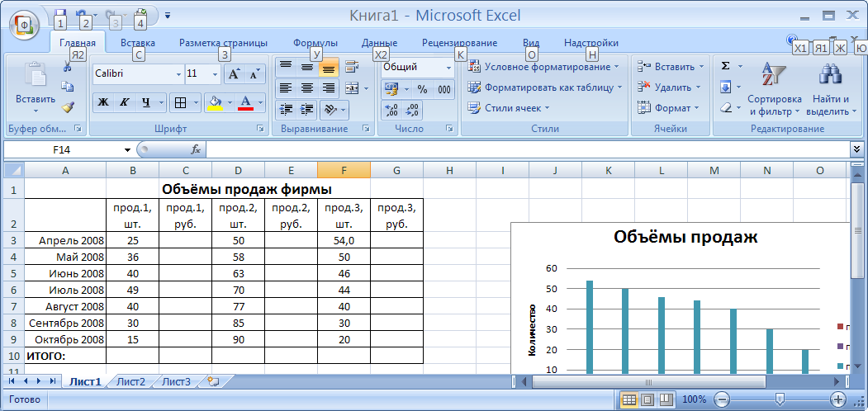
Task: Expand the formula bar chevron
Action: click(x=857, y=149)
